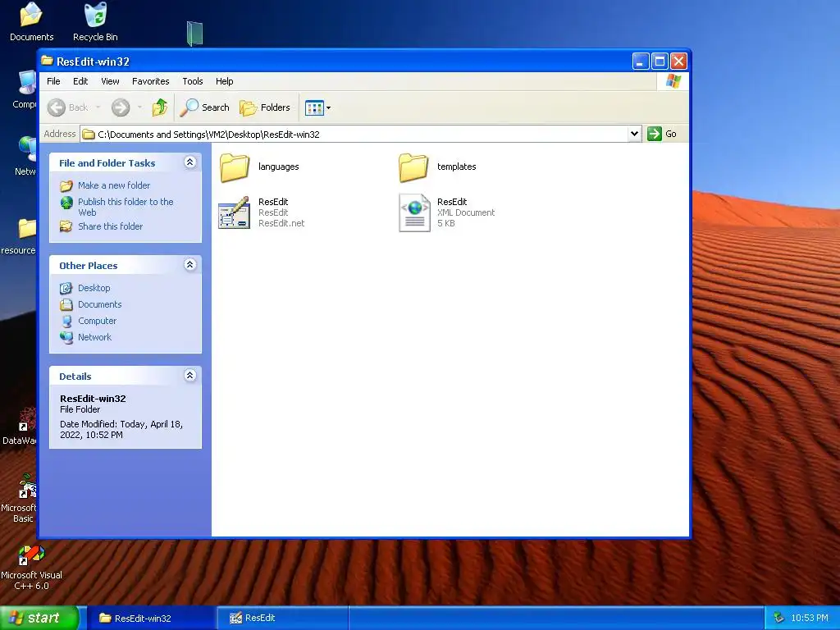Screen dimensions: 840x630
Task: Open the Edit menu
Action: (80, 81)
